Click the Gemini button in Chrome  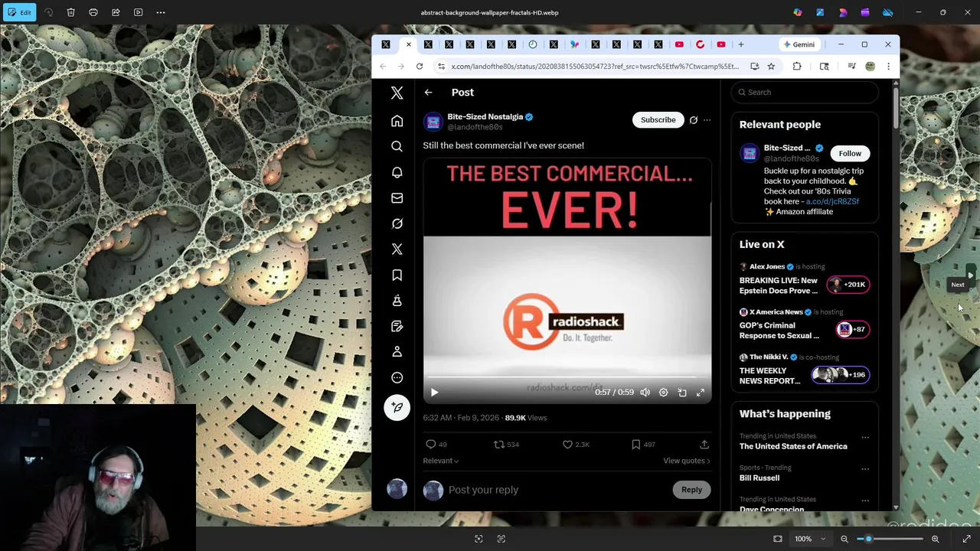pos(799,44)
